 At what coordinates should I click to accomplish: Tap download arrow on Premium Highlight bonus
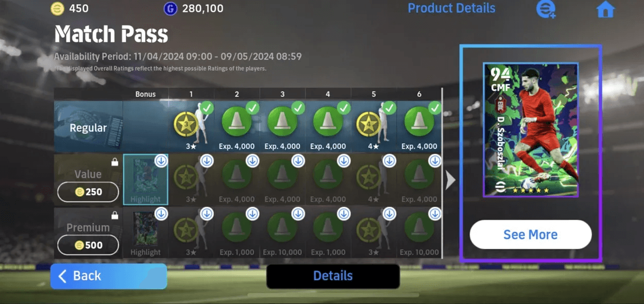(x=161, y=213)
